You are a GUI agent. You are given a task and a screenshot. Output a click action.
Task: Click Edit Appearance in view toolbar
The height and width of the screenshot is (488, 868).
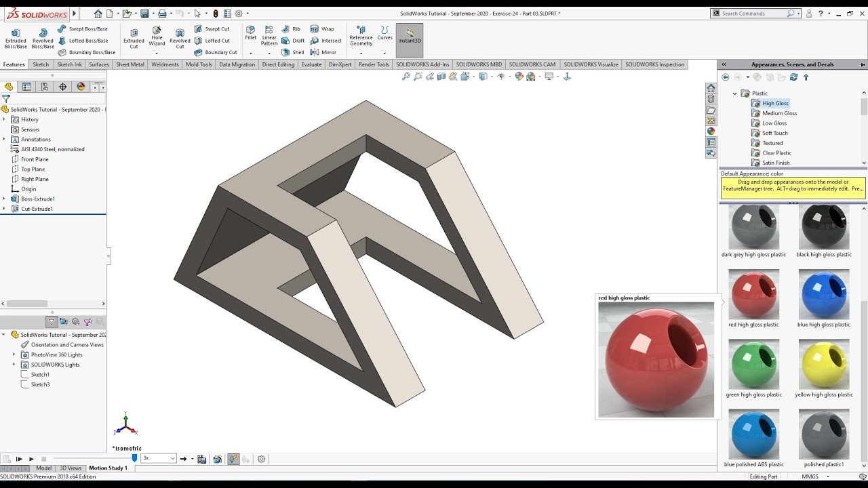(519, 77)
